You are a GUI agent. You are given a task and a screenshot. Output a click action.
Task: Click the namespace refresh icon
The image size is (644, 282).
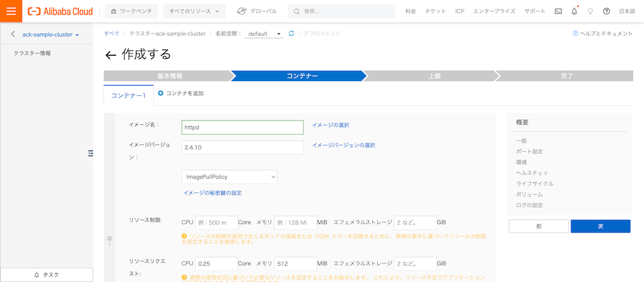(x=292, y=33)
